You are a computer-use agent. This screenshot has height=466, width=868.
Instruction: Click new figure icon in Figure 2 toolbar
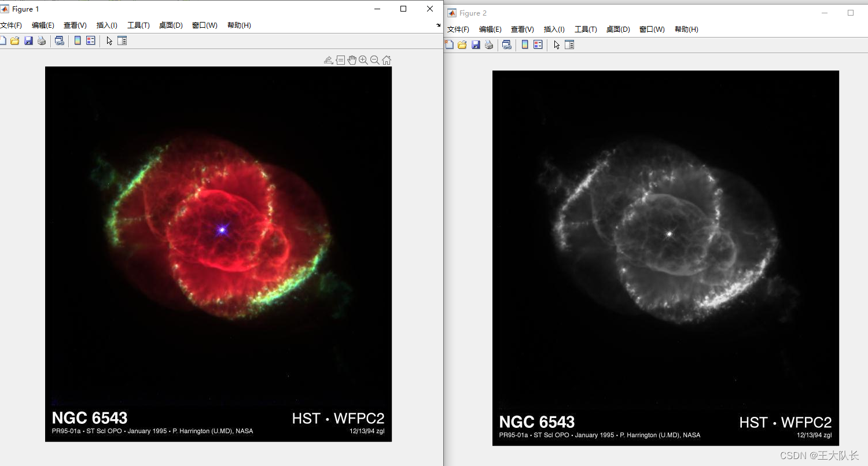point(448,45)
